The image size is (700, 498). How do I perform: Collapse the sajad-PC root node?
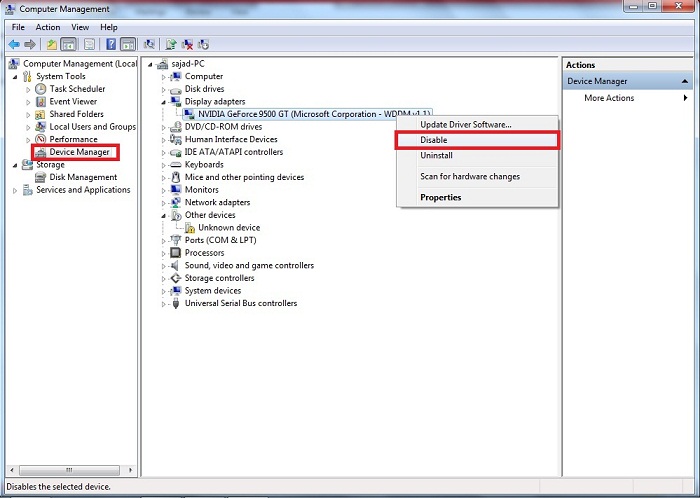(150, 64)
